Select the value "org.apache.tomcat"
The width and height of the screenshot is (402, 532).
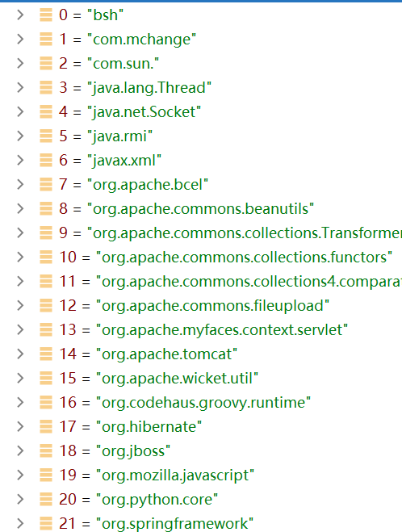(x=166, y=354)
